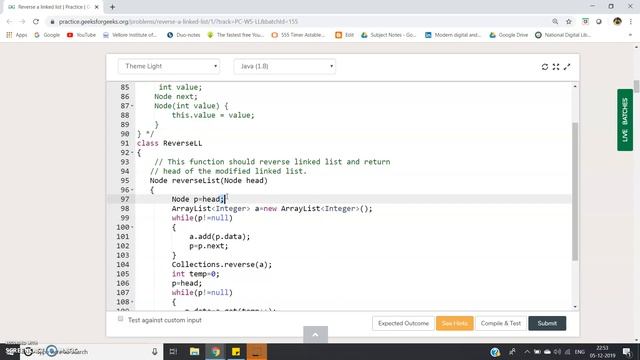
Task: Click the editor expand arrows icon
Action: pyautogui.click(x=567, y=67)
